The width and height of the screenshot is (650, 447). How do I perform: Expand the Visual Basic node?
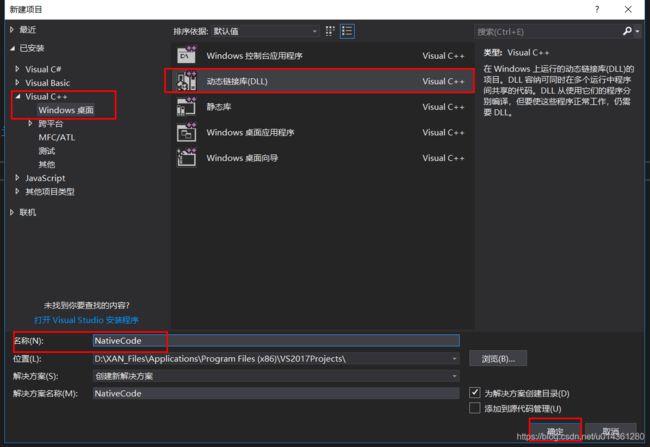click(x=17, y=83)
